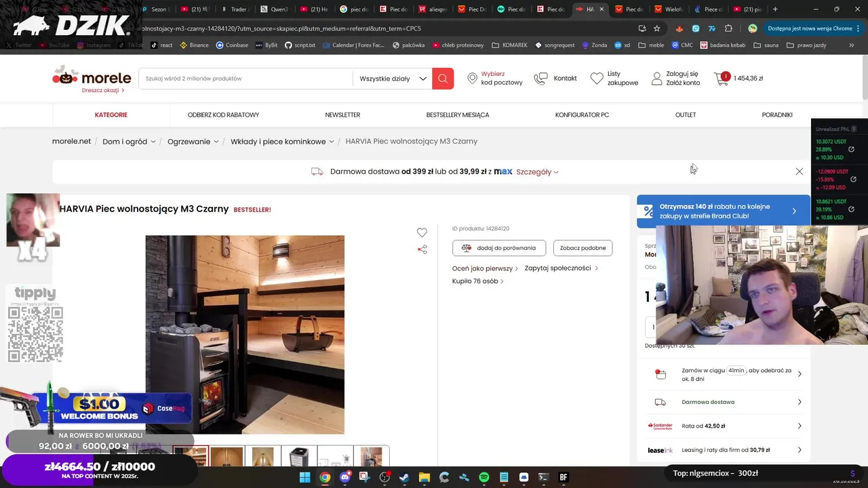The height and width of the screenshot is (488, 868).
Task: Open the Coinbase bookmark
Action: pyautogui.click(x=232, y=45)
